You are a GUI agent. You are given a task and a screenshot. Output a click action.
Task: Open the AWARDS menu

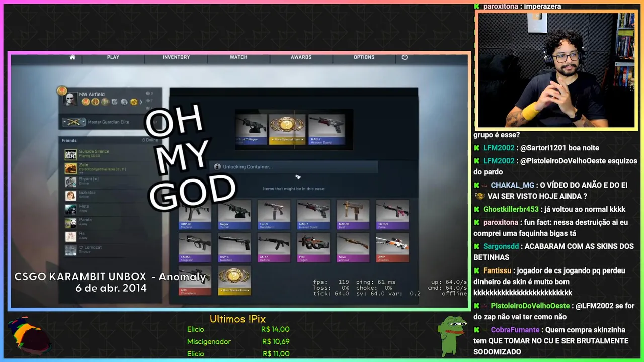point(301,57)
